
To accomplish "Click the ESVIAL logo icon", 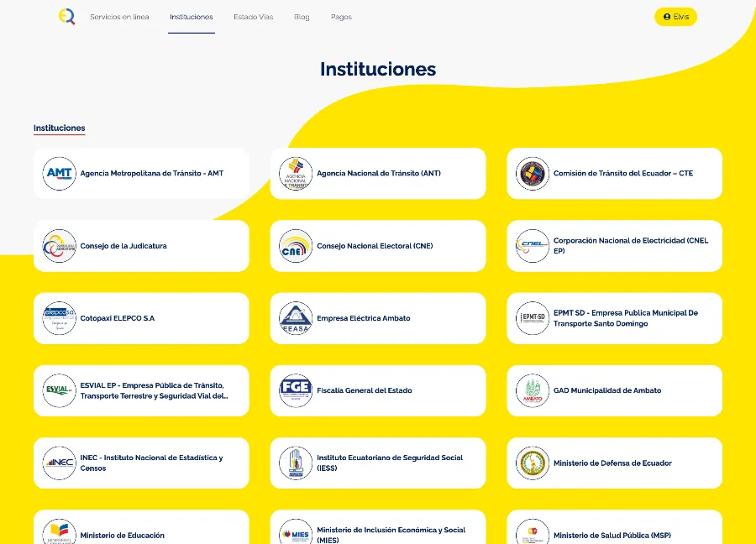I will (x=60, y=390).
